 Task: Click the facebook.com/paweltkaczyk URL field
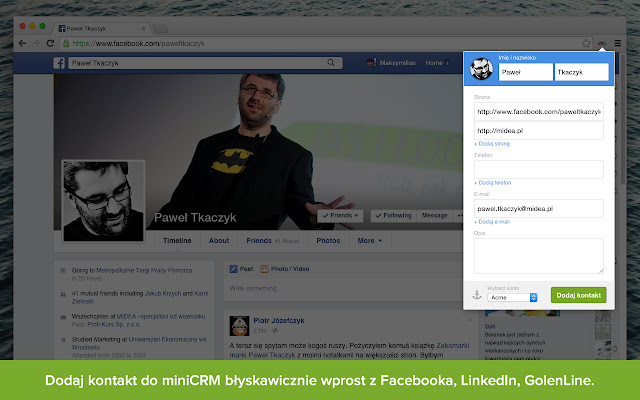pyautogui.click(x=539, y=111)
